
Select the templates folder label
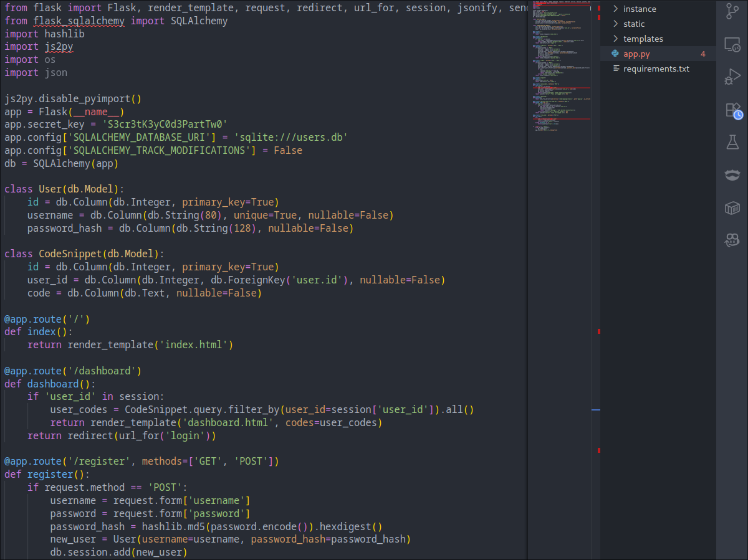point(643,39)
